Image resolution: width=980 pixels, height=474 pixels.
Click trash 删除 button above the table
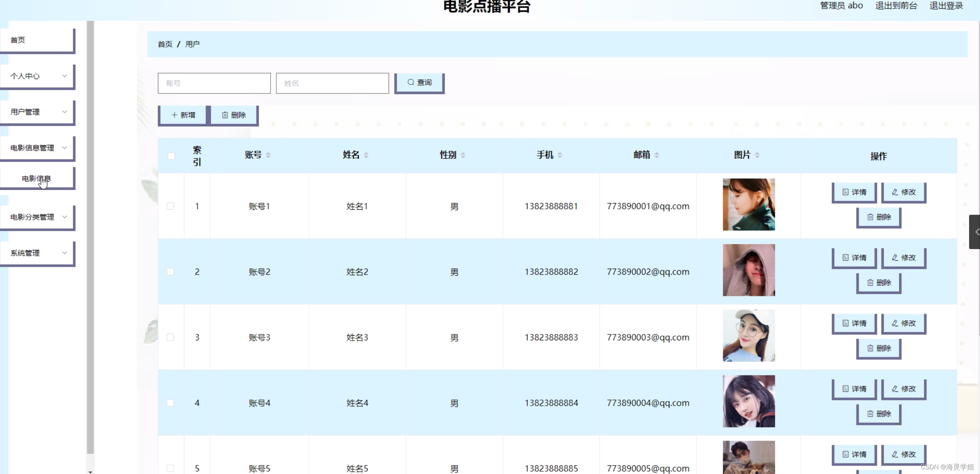click(x=234, y=115)
